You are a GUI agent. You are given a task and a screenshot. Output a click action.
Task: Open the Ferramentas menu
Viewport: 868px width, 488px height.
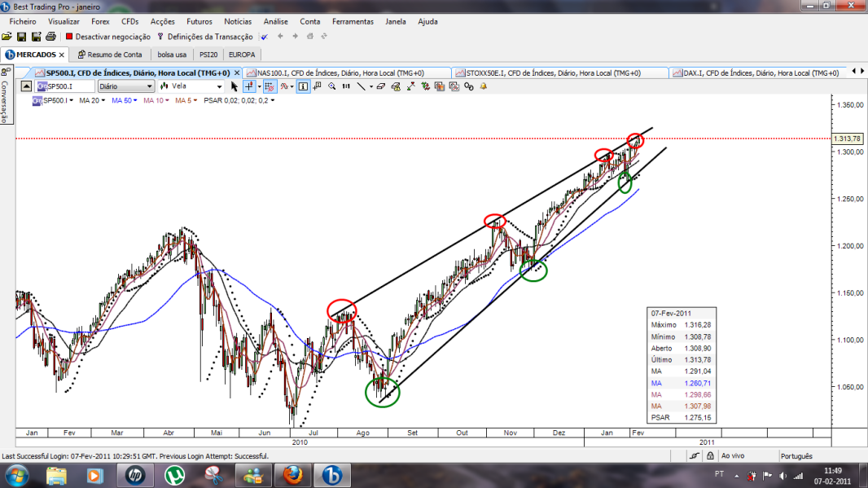pos(353,22)
